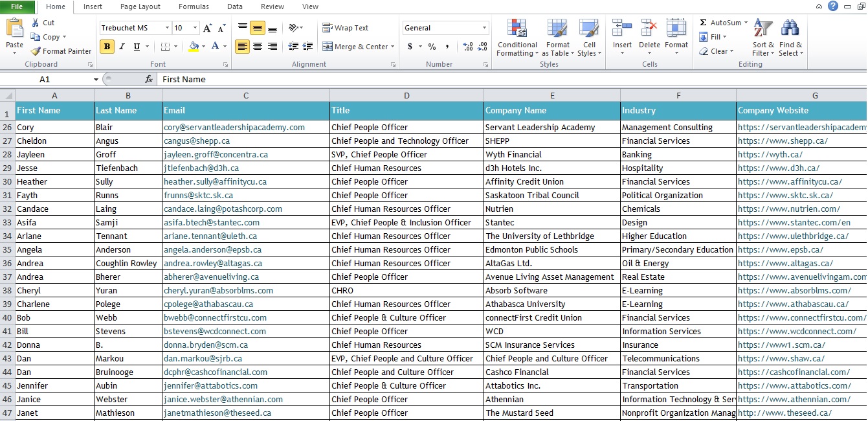The image size is (868, 421).
Task: Click the Insert Function fx icon
Action: [148, 79]
